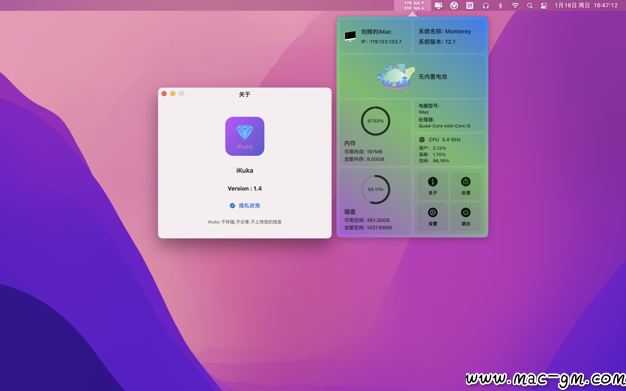Image resolution: width=626 pixels, height=391 pixels.
Task: Click the Version : 1.4 text in the About window
Action: pos(245,189)
